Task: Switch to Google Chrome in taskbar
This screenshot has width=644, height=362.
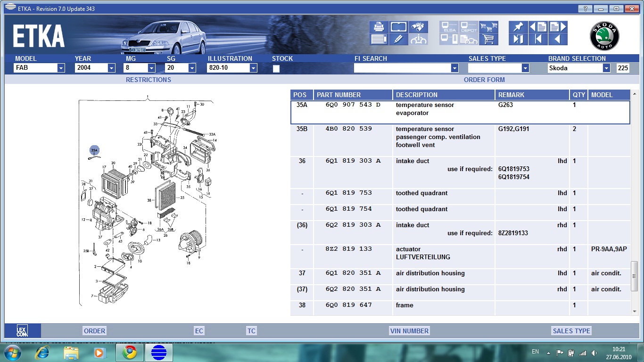Action: [x=129, y=353]
